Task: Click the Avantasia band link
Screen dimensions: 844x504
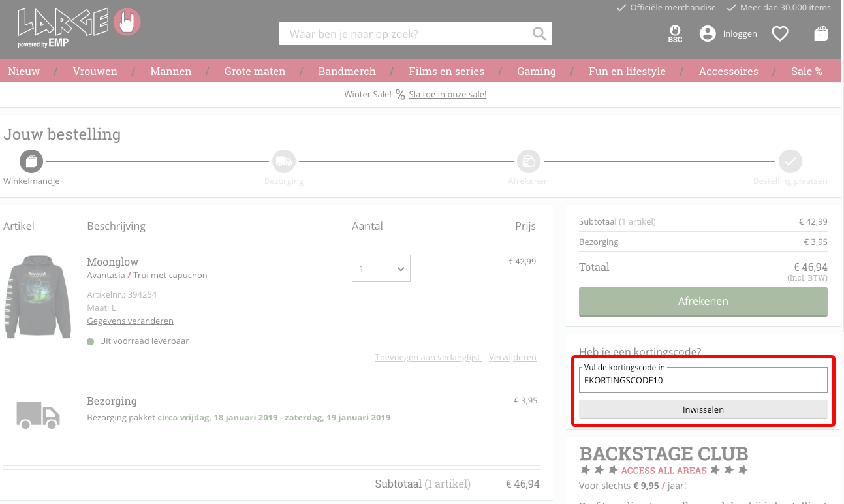Action: (x=106, y=275)
